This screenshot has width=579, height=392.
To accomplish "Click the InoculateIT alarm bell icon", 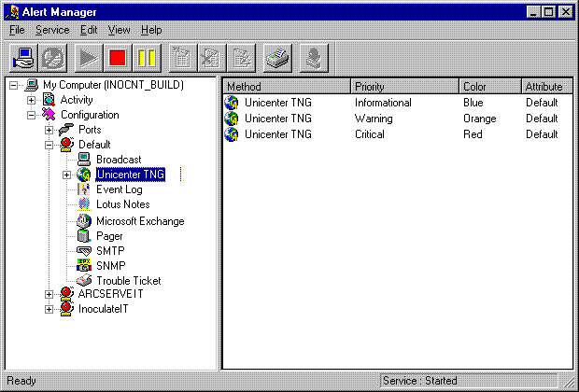I will [x=66, y=309].
